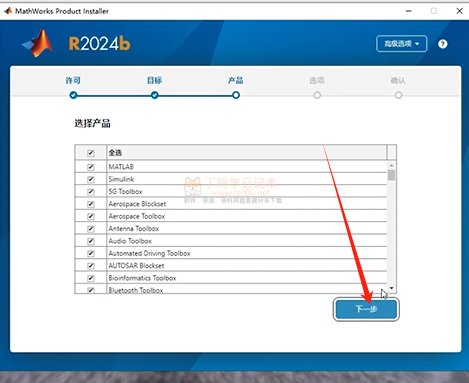The image size is (469, 383).
Task: Click the product list scroll-up arrow
Action: [392, 165]
